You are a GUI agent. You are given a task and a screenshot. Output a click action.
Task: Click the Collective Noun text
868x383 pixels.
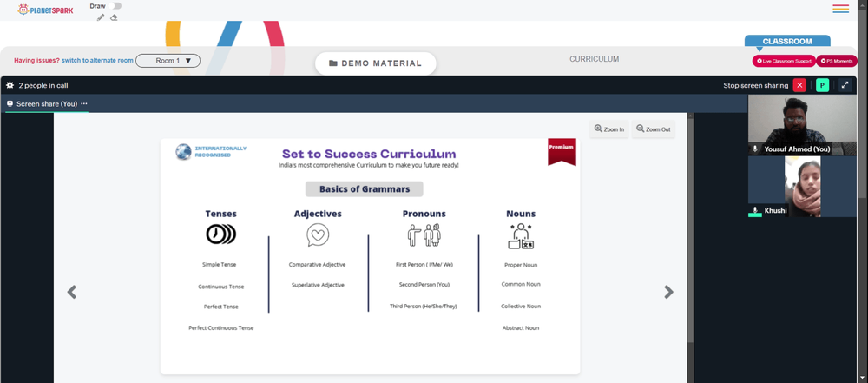pos(521,307)
